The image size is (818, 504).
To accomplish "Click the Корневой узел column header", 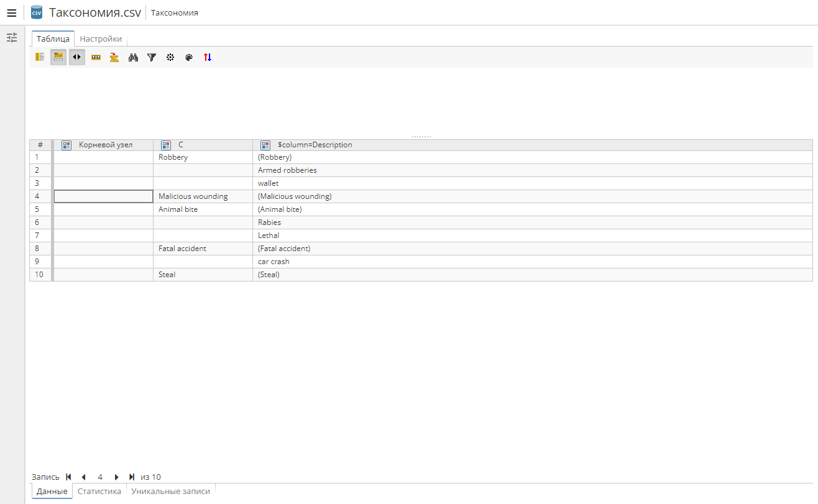I will (x=103, y=145).
